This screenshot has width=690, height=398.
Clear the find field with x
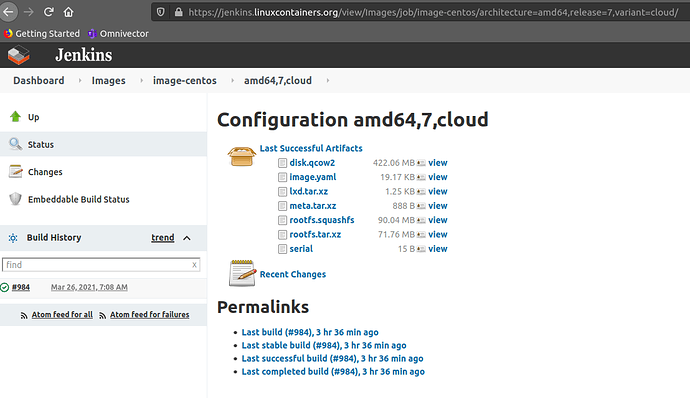[194, 265]
